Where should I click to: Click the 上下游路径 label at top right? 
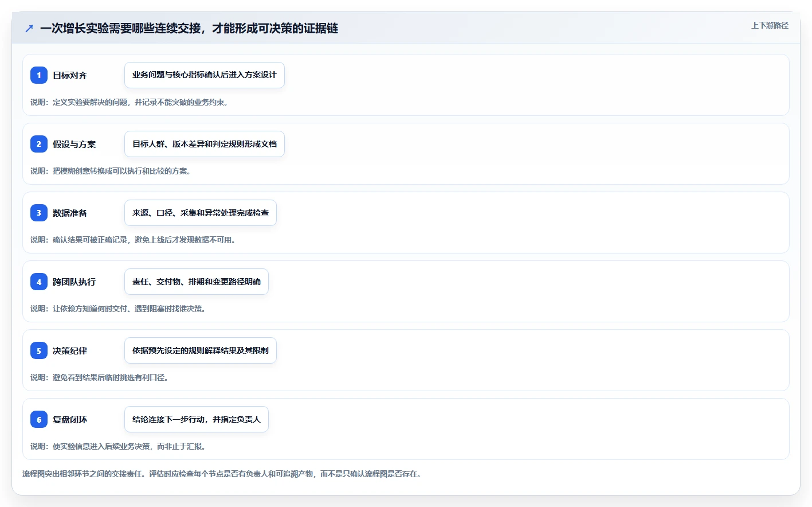(770, 25)
